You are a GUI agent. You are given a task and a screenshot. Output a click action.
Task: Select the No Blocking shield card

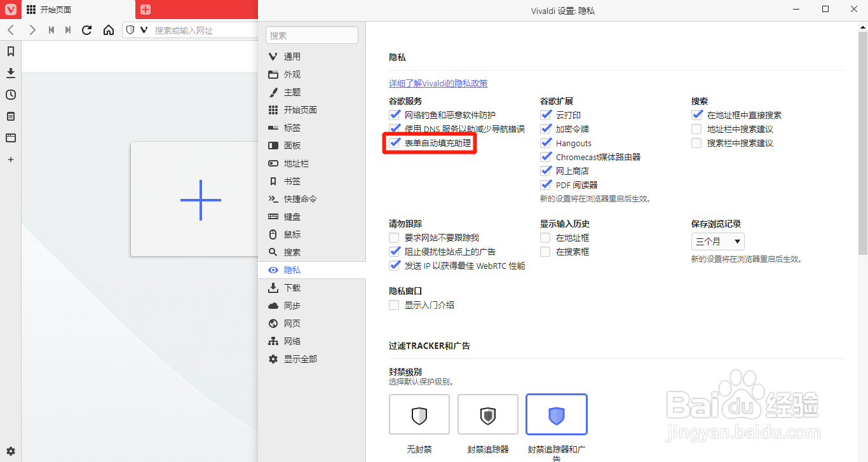[419, 414]
